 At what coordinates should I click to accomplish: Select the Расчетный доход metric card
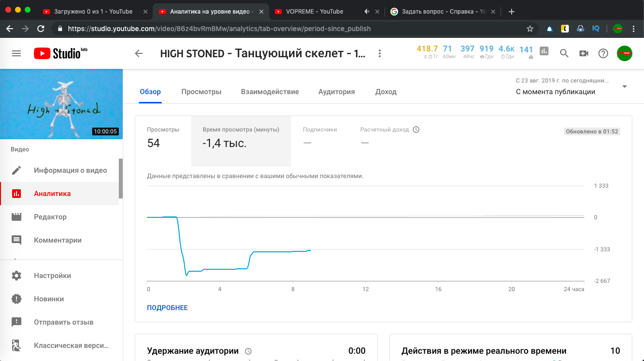tap(390, 141)
